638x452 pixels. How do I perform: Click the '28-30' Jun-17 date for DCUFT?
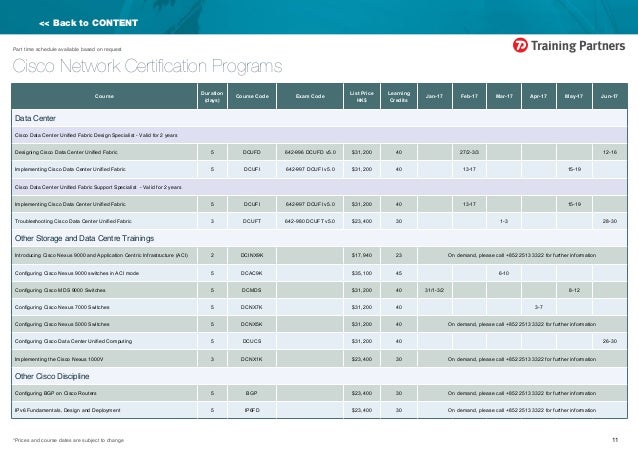click(x=610, y=221)
